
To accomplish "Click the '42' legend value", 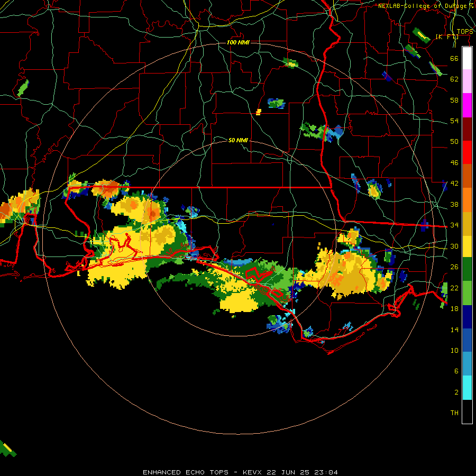I will click(x=454, y=184).
